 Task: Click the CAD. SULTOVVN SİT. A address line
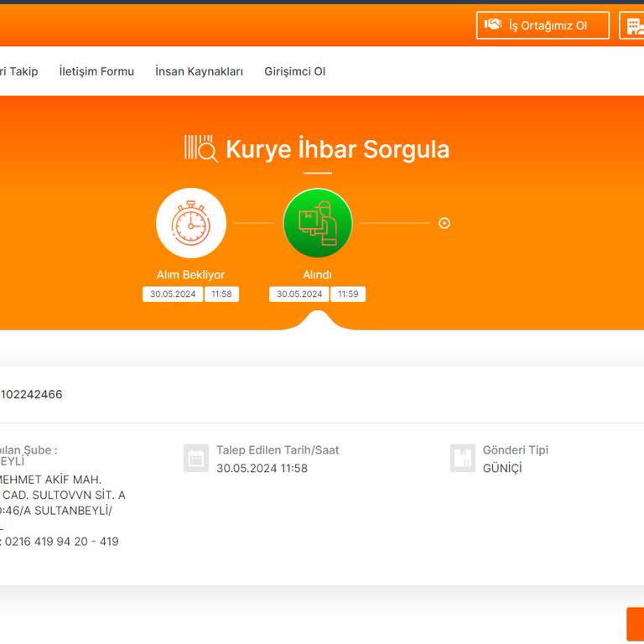tap(64, 495)
